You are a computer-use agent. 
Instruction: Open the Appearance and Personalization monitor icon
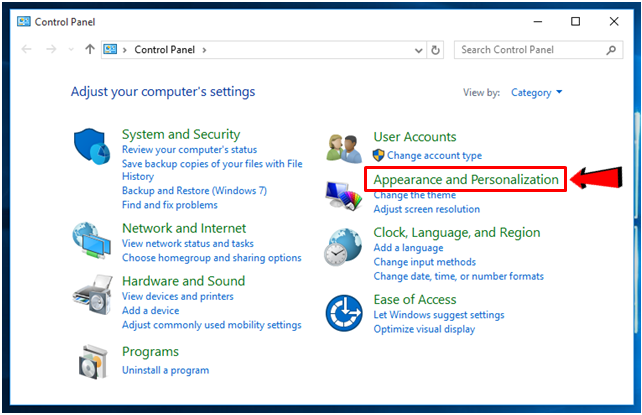pos(344,196)
